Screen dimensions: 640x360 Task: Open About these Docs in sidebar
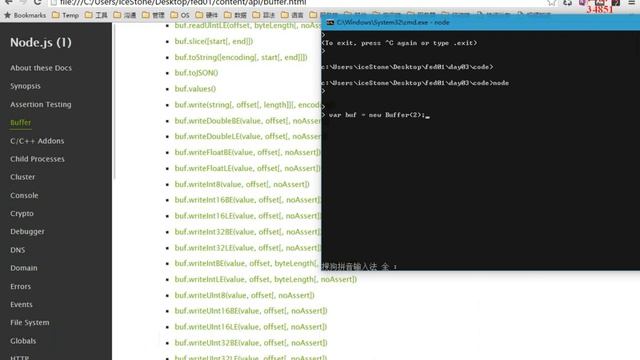(41, 68)
